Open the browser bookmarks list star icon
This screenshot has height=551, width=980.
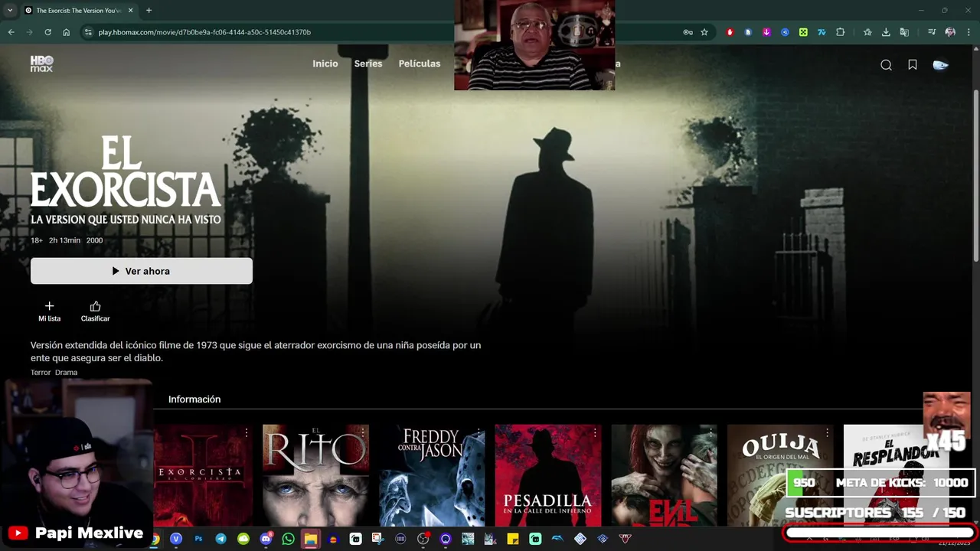click(x=867, y=32)
